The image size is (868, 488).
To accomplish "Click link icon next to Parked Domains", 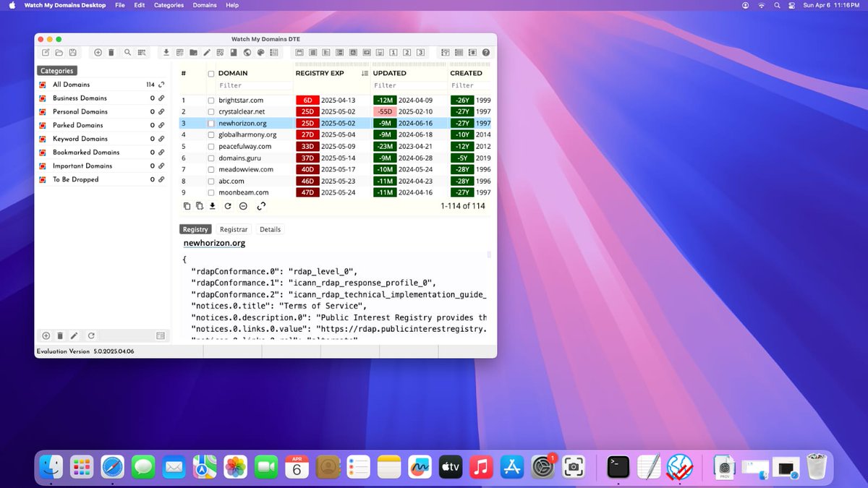I will [161, 125].
